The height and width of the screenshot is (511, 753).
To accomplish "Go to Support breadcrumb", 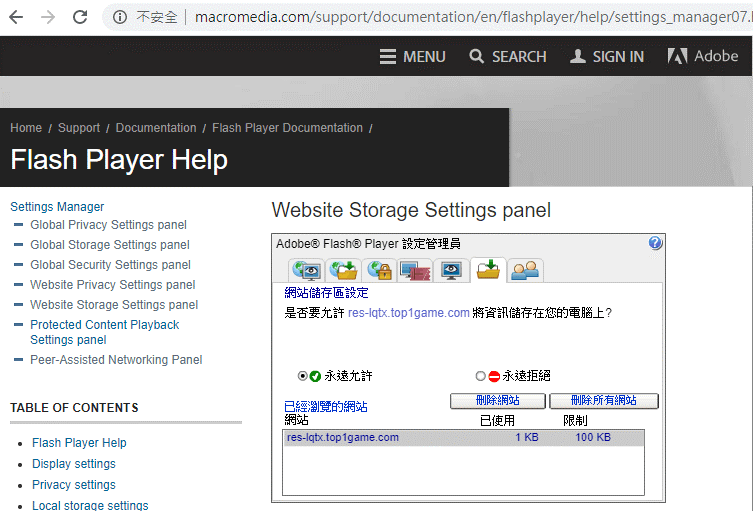I will coord(79,128).
